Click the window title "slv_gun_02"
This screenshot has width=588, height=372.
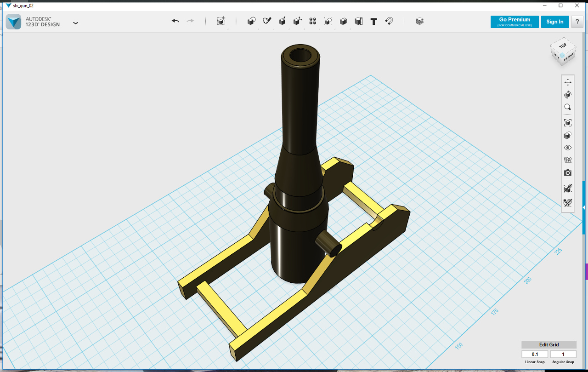pyautogui.click(x=23, y=6)
